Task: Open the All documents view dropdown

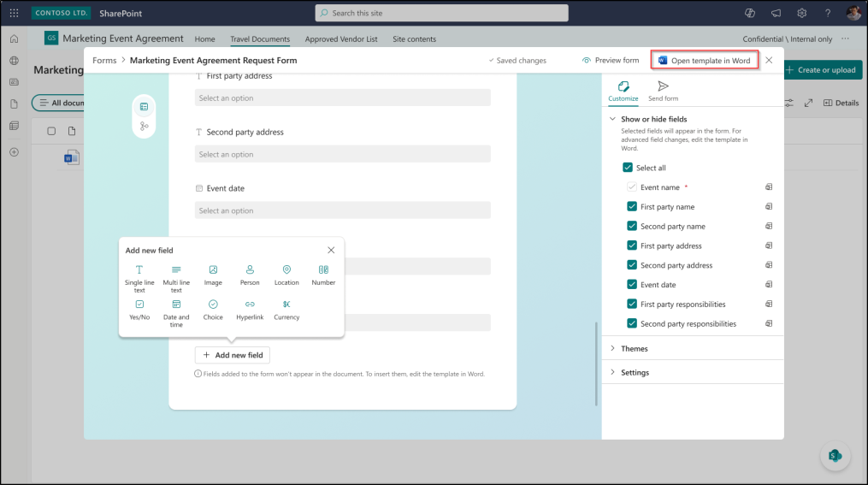Action: tap(60, 103)
